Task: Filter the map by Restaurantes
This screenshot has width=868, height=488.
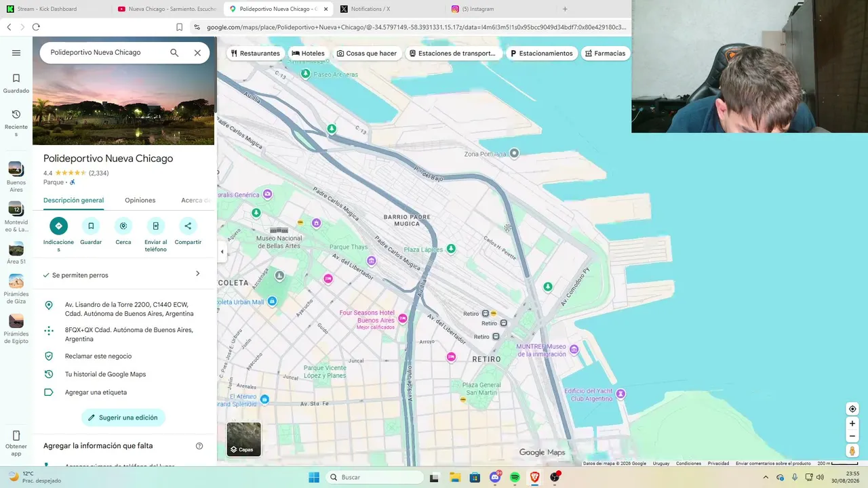Action: coord(255,54)
